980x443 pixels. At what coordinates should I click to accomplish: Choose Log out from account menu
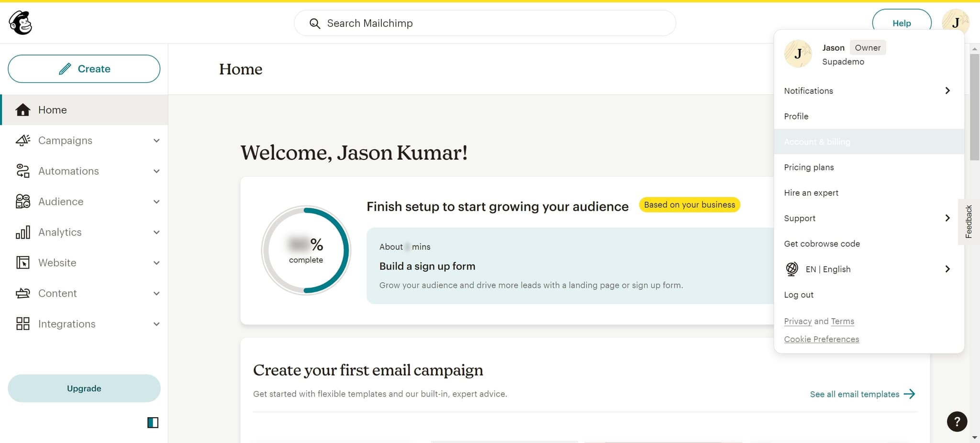(x=798, y=295)
